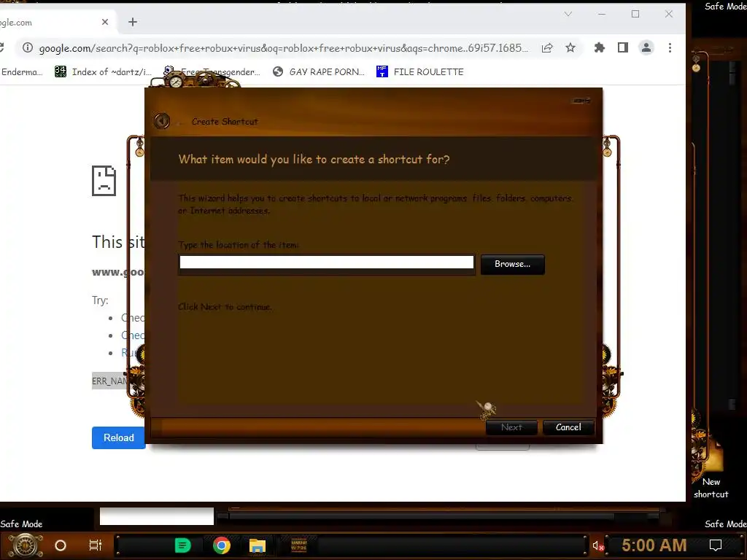Open the 5:00 AM clock flyout
The width and height of the screenshot is (747, 560).
(x=654, y=545)
